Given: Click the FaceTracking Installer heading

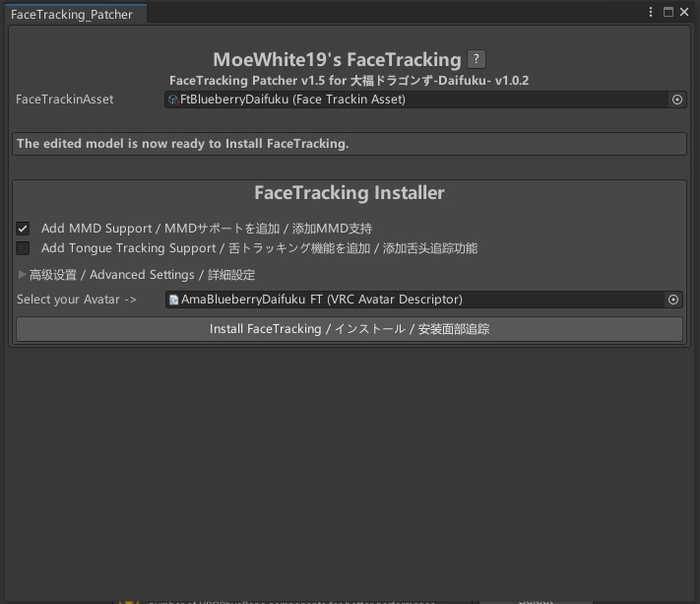Looking at the screenshot, I should (x=350, y=193).
